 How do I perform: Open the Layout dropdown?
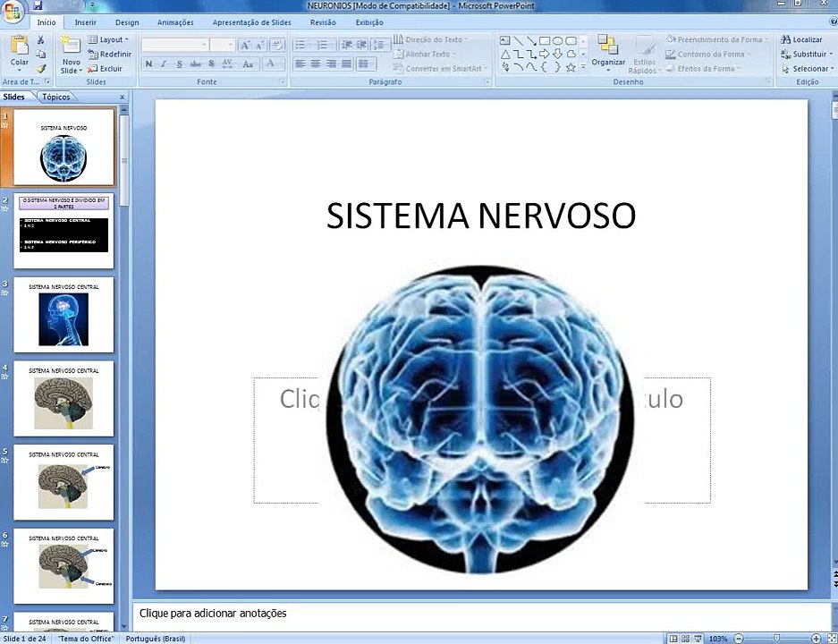108,39
